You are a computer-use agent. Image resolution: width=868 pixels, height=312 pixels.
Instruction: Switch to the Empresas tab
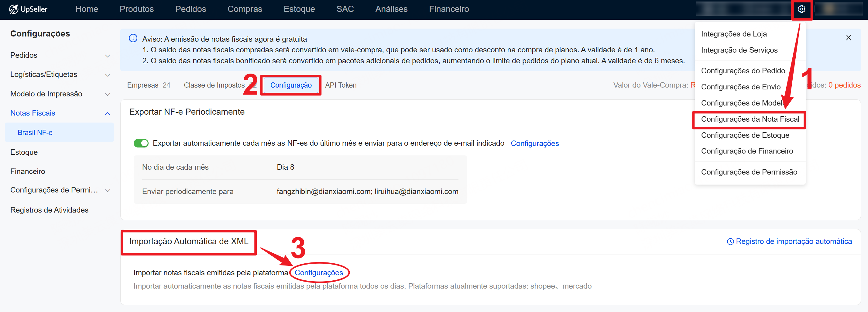[142, 85]
